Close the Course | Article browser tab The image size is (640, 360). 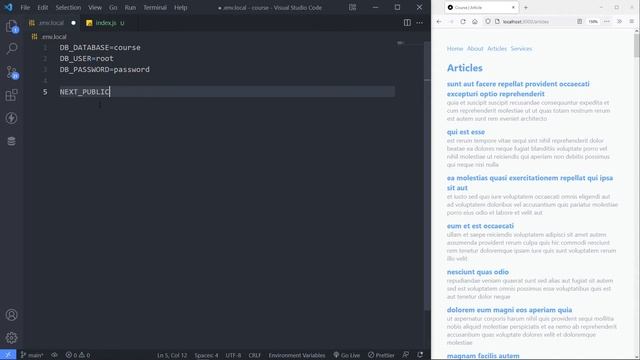point(513,7)
